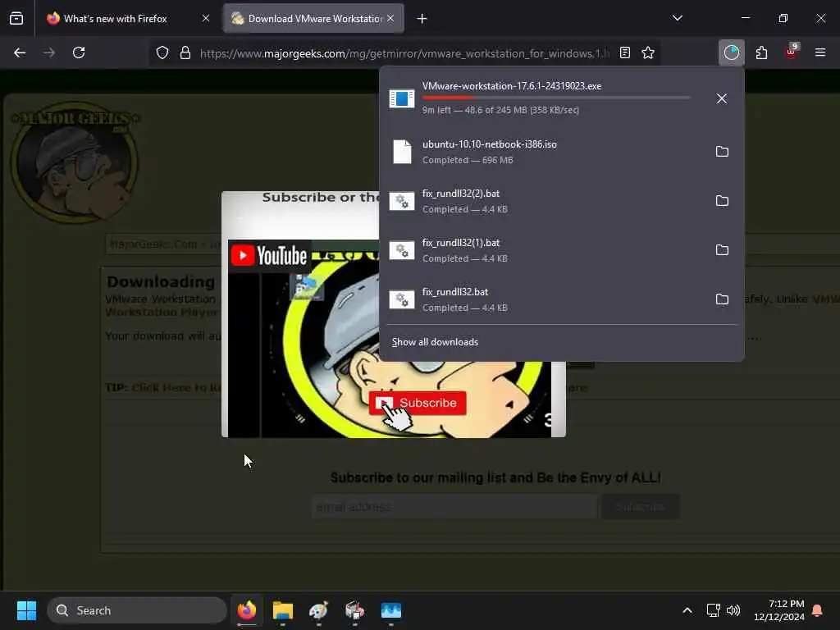
Task: Reload the current page
Action: pos(79,52)
